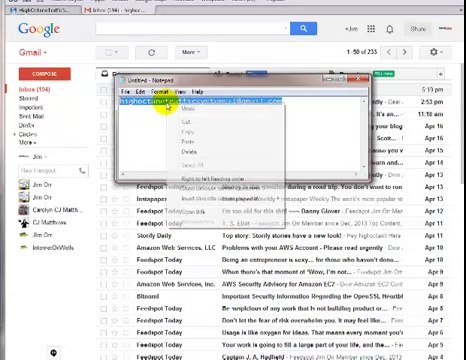The width and height of the screenshot is (466, 360).
Task: Expand the Gmail product dropdown
Action: click(x=33, y=53)
